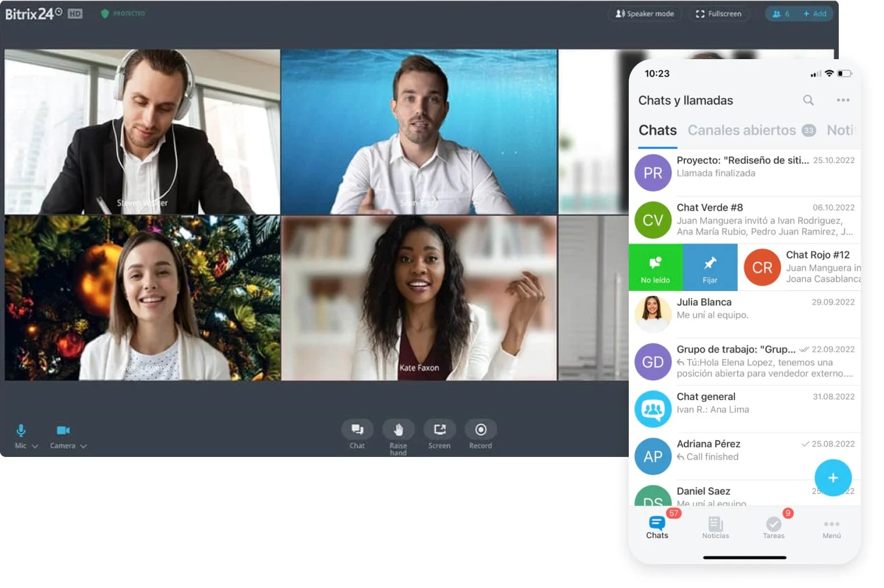Switch to Canales abiertos tab
Screen dimensions: 884x588
[741, 130]
